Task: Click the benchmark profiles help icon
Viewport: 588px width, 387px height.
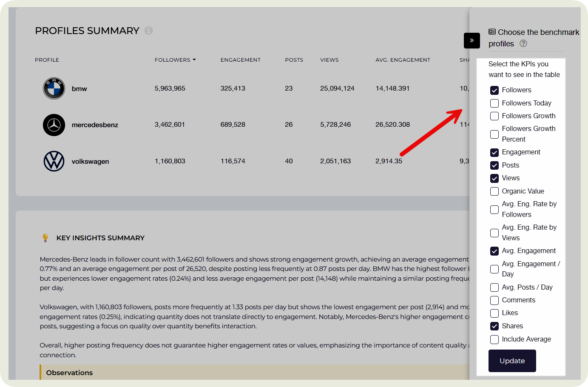Action: 523,43
